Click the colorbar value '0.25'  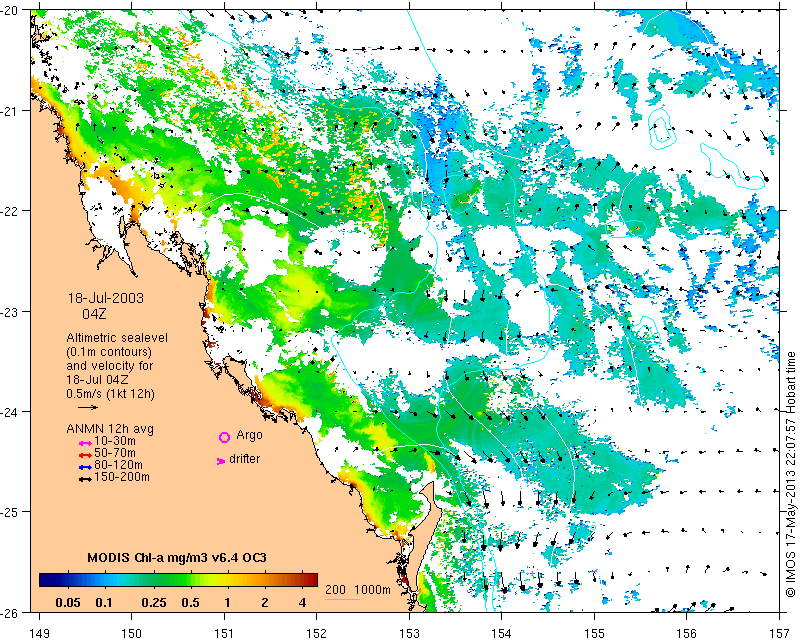(154, 603)
